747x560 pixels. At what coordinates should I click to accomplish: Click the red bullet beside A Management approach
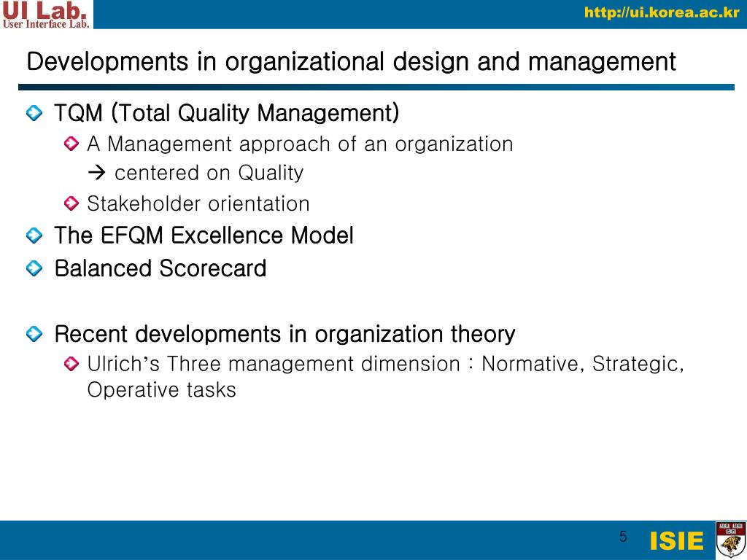pos(71,144)
